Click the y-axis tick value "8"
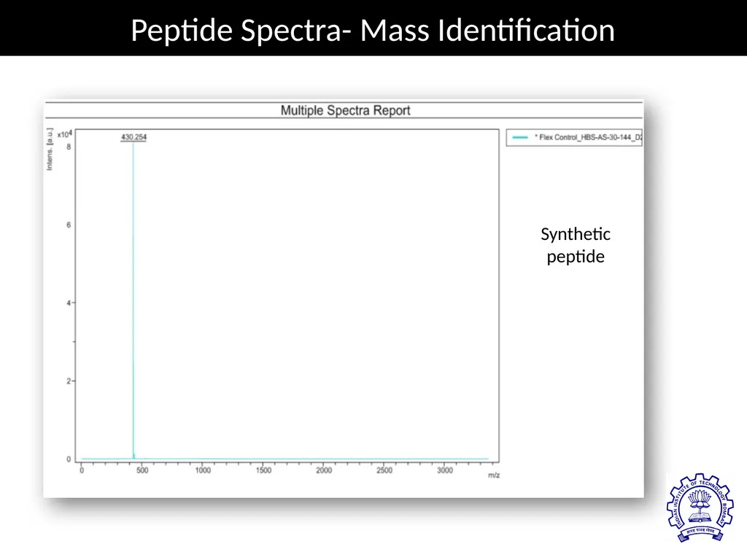Viewport: 747px width, 560px height. tap(69, 147)
